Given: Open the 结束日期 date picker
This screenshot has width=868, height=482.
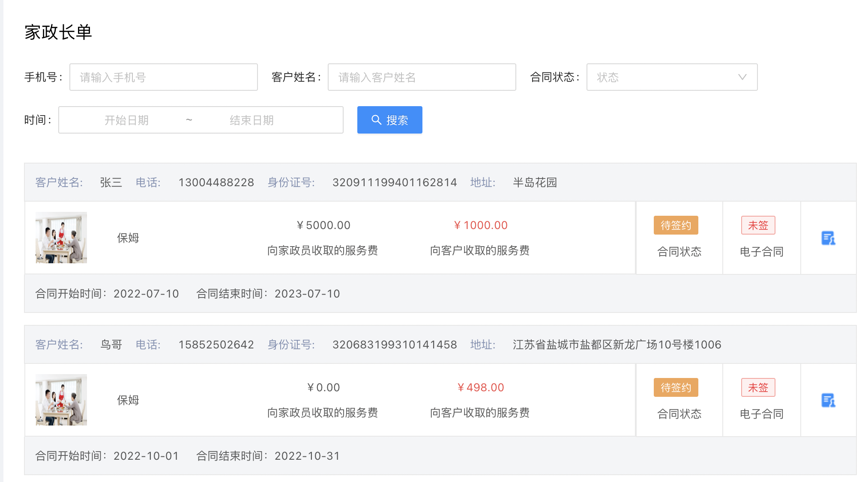Looking at the screenshot, I should [x=251, y=120].
